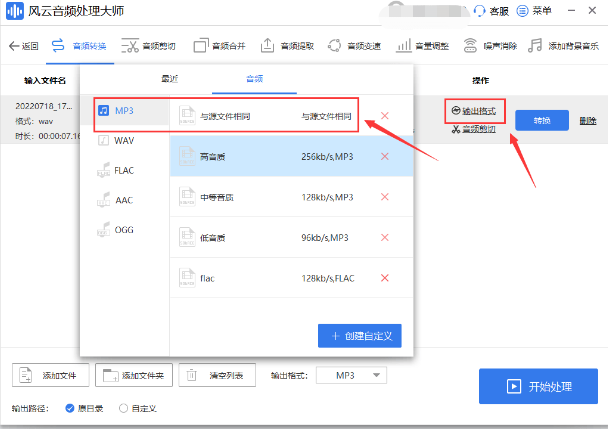The height and width of the screenshot is (429, 608).
Task: Open the 输出格式 MP3 dropdown
Action: (351, 375)
